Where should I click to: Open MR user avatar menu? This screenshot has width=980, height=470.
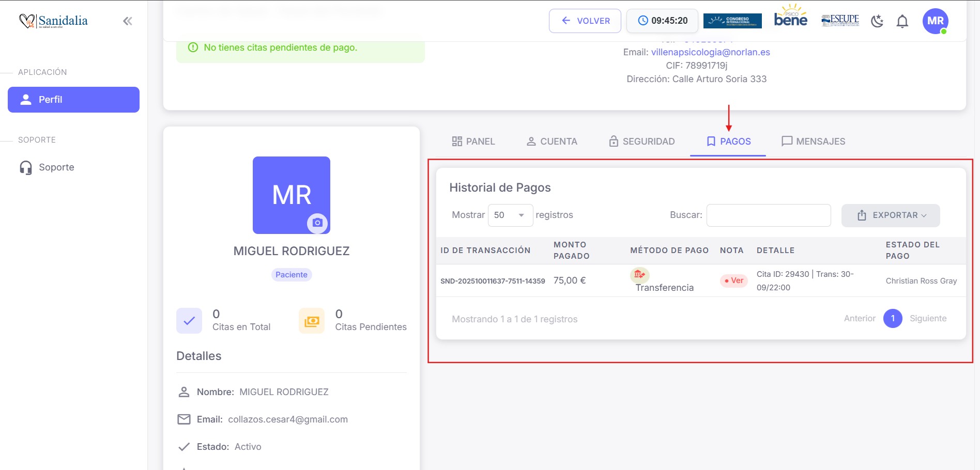935,21
